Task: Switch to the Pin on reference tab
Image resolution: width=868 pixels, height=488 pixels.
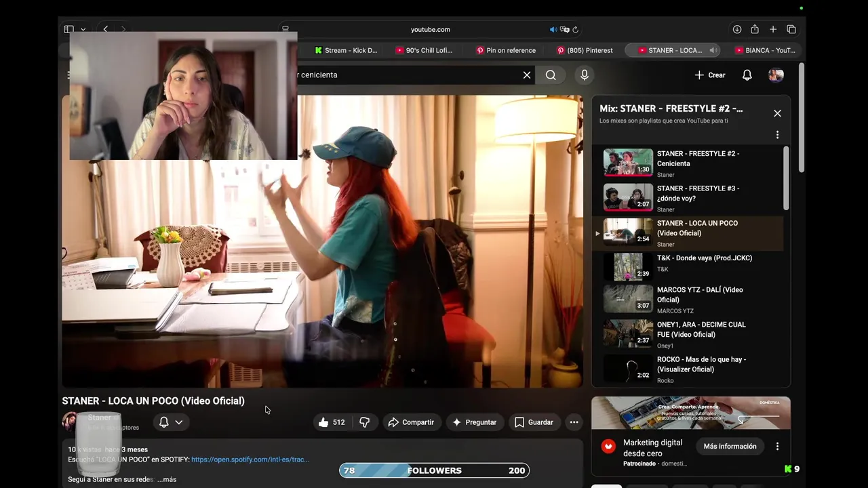Action: click(x=506, y=50)
